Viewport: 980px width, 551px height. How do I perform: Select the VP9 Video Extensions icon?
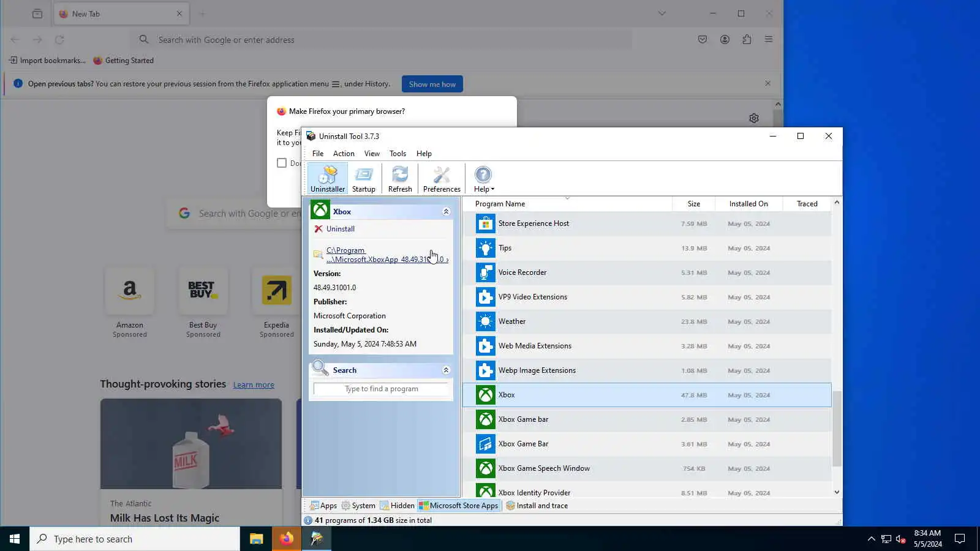coord(486,297)
